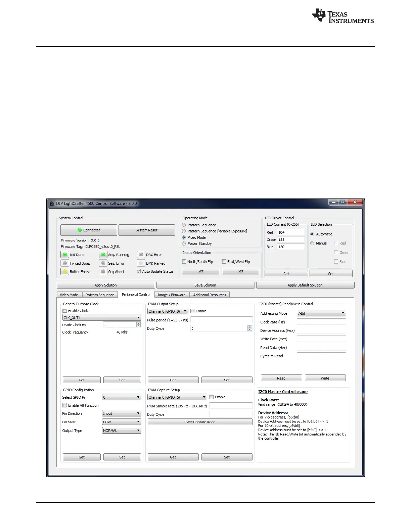
Task: Click Red LED current field
Action: pyautogui.click(x=291, y=232)
